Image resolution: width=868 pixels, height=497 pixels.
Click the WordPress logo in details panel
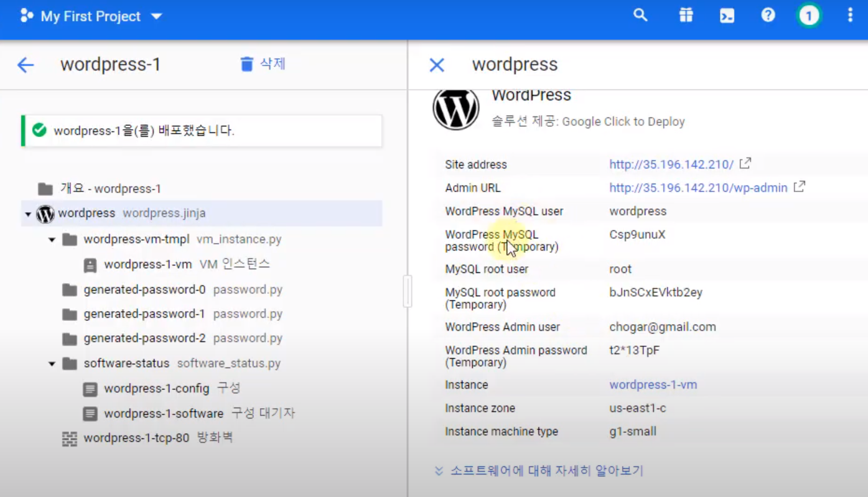tap(455, 109)
